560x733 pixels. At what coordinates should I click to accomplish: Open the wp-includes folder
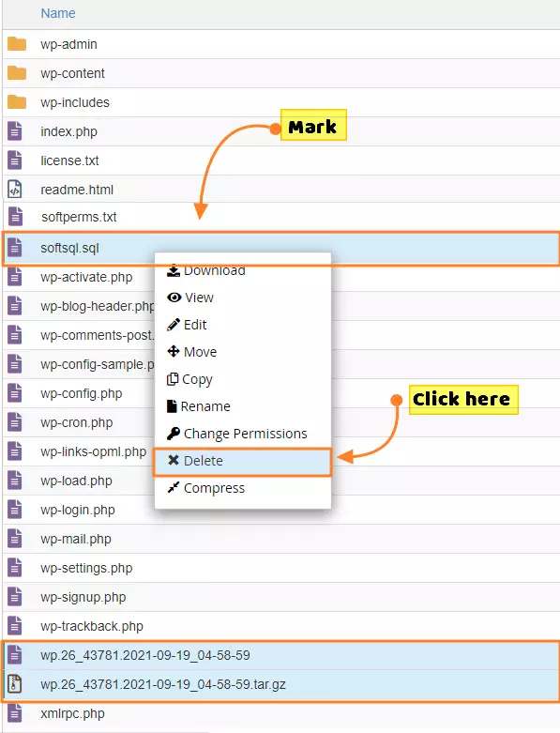[75, 102]
